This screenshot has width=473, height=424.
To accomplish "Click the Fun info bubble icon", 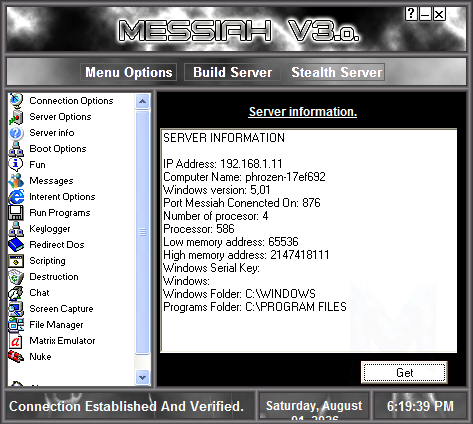I will click(x=16, y=165).
